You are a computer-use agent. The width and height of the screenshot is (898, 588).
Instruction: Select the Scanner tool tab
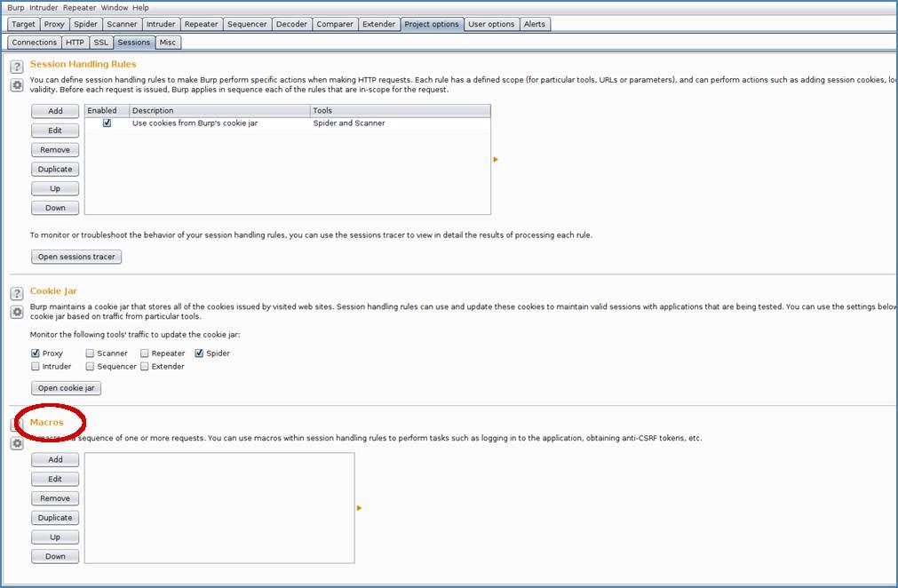(x=122, y=24)
